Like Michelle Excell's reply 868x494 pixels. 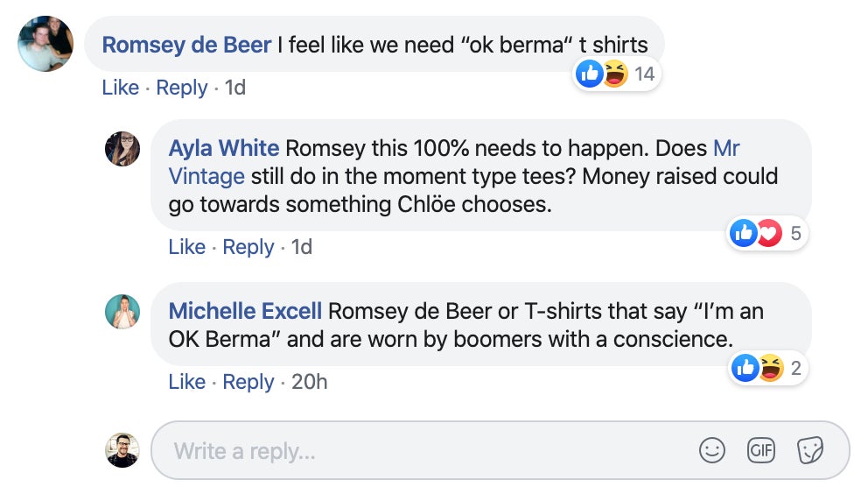point(186,382)
